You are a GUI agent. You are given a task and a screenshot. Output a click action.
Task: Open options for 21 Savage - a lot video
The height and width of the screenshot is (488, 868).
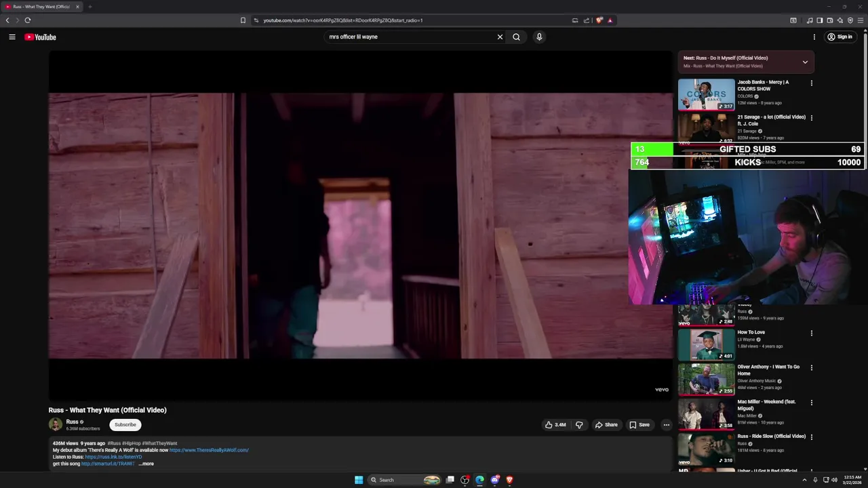(x=812, y=118)
